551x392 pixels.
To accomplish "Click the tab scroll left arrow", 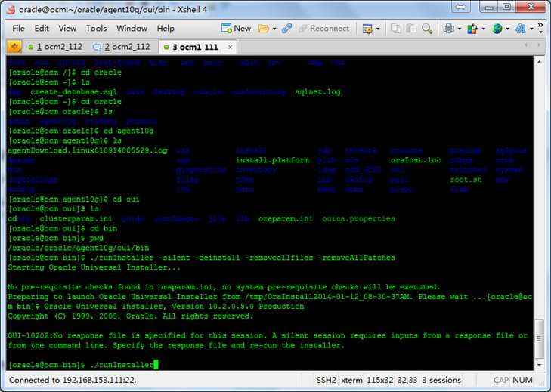I will click(526, 45).
